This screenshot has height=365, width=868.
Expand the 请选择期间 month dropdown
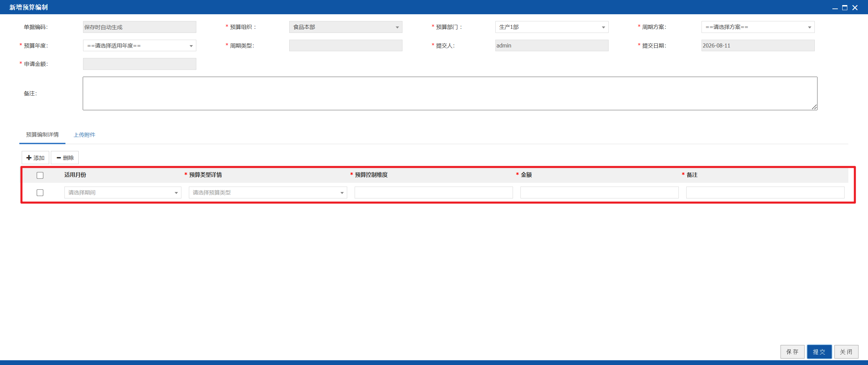pyautogui.click(x=123, y=193)
